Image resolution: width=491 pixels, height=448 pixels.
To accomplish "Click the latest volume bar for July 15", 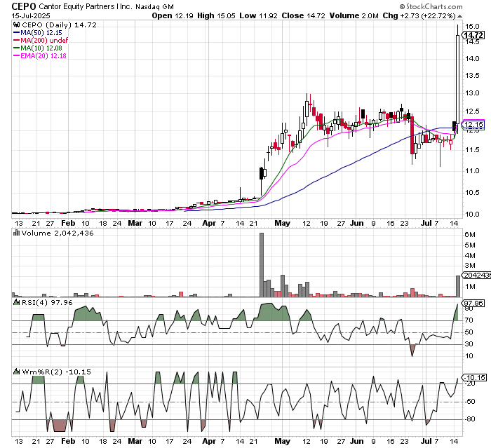I will tap(458, 286).
